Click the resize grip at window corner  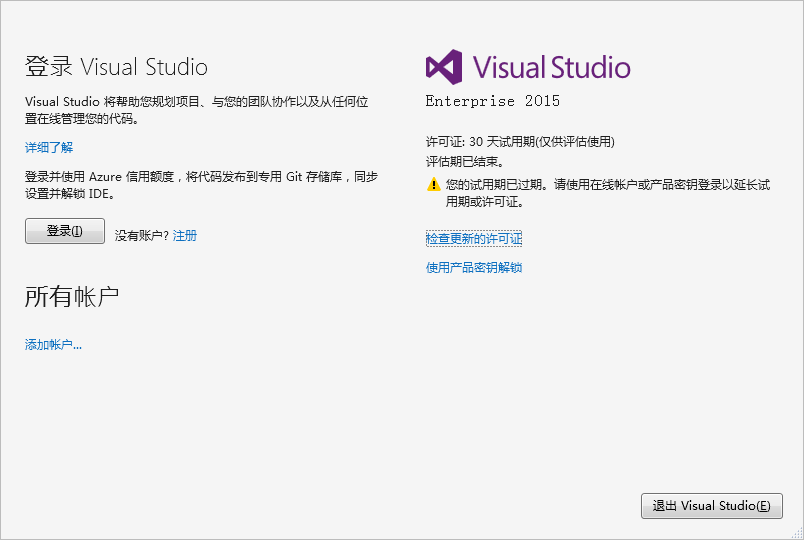[x=797, y=533]
